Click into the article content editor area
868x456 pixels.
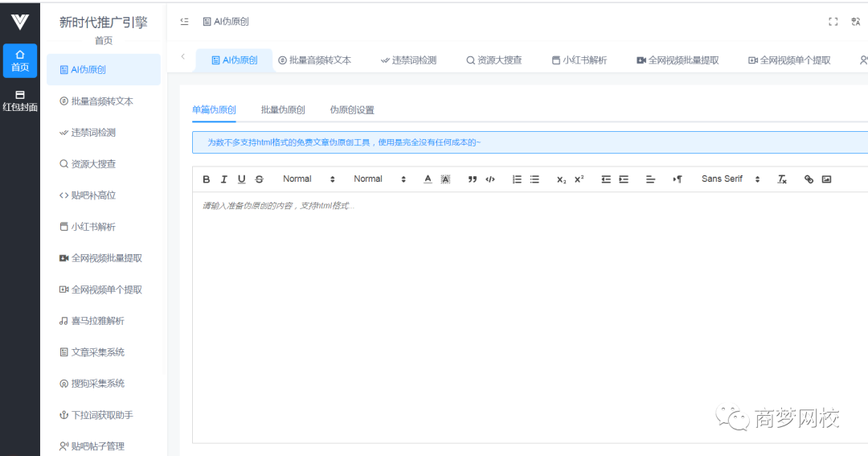(530, 318)
